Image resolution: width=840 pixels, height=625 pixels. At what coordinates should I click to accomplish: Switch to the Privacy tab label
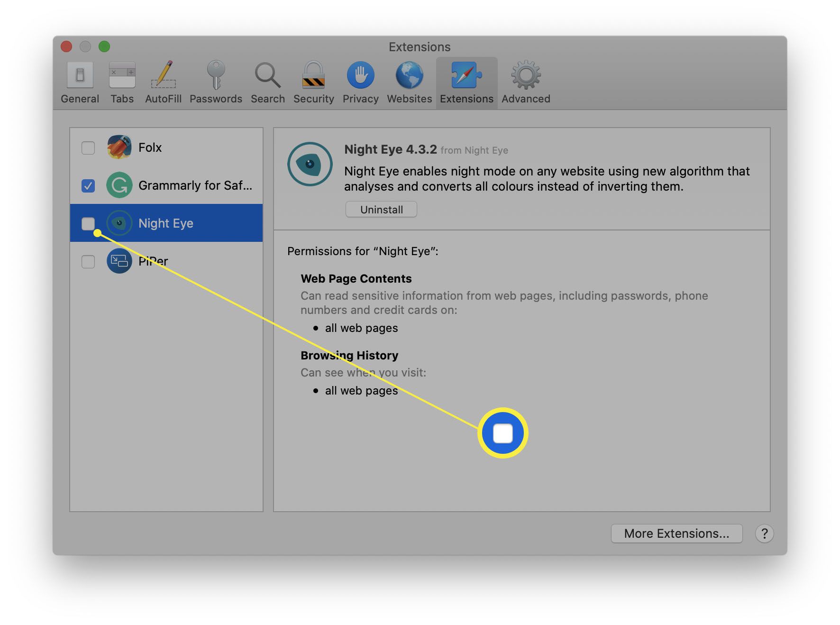[360, 99]
